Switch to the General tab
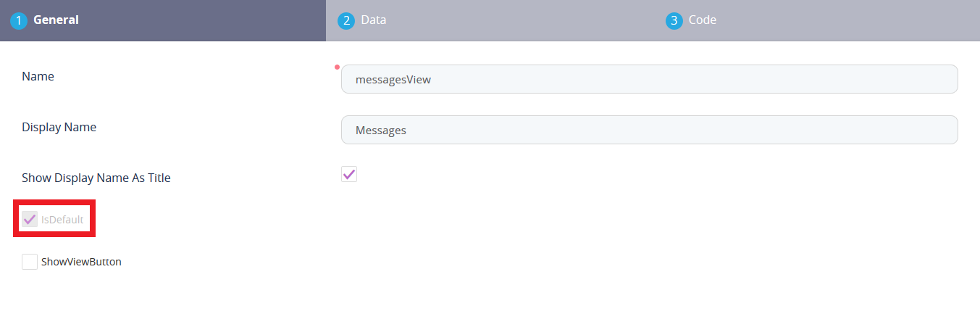This screenshot has width=980, height=314. pyautogui.click(x=56, y=20)
